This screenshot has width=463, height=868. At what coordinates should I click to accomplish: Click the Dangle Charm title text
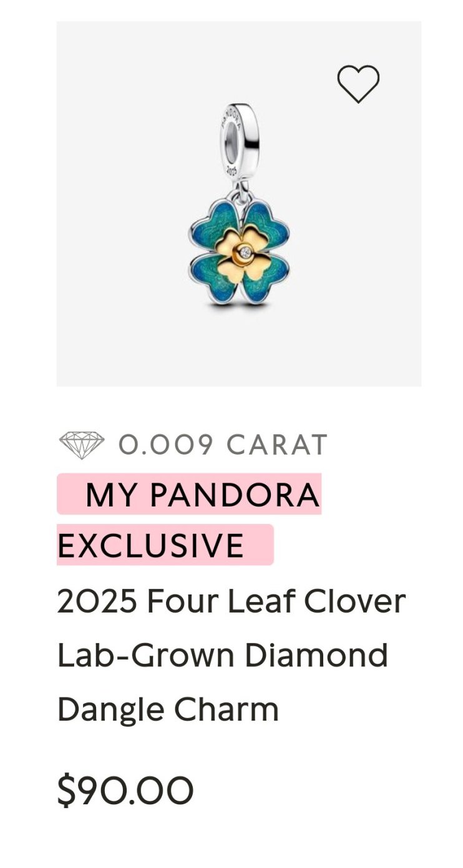point(168,709)
